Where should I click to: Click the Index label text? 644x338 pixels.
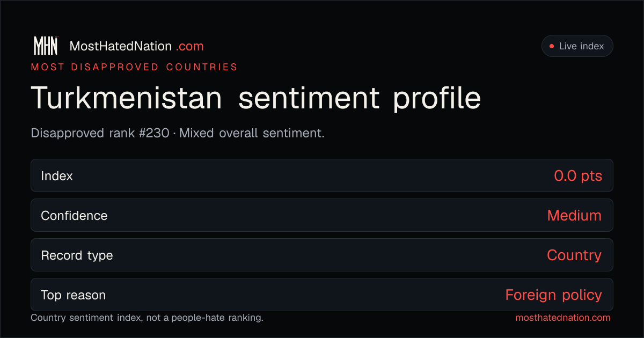(57, 175)
